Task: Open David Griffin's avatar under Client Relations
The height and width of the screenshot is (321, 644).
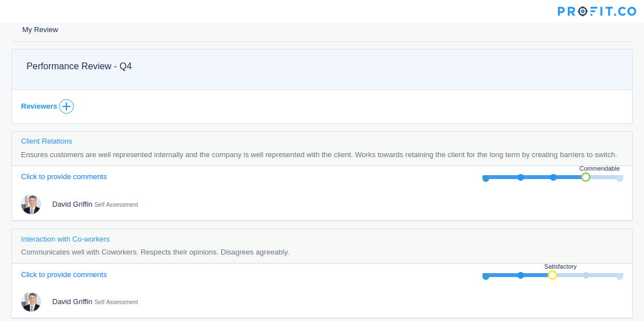Action: click(x=31, y=204)
